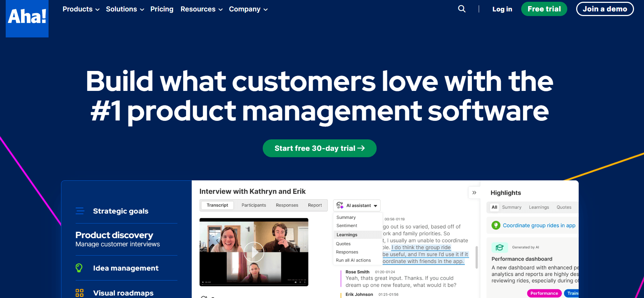
Task: Switch to the Transcript tab
Action: 217,205
